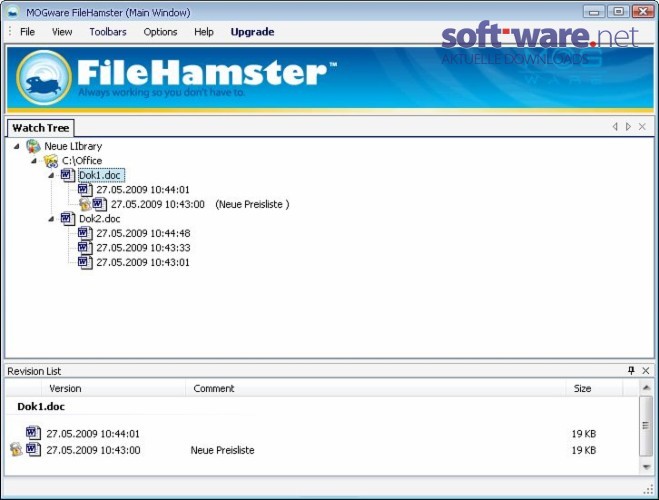Image resolution: width=659 pixels, height=500 pixels.
Task: Collapse the C:\Office folder node
Action: pyautogui.click(x=34, y=161)
